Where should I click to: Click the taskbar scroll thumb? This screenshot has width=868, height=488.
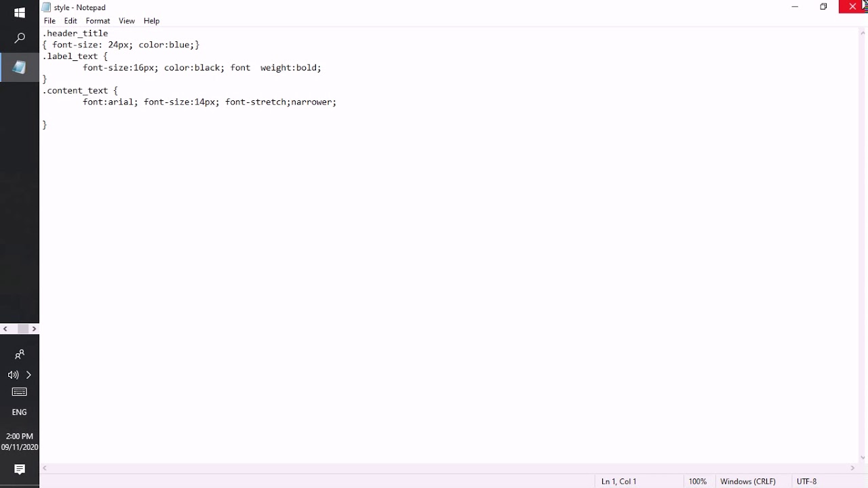coord(23,329)
